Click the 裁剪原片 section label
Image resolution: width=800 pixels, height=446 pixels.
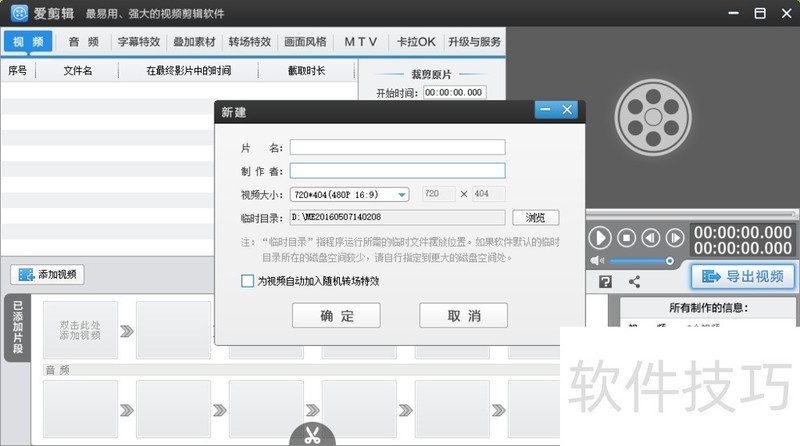coord(431,75)
